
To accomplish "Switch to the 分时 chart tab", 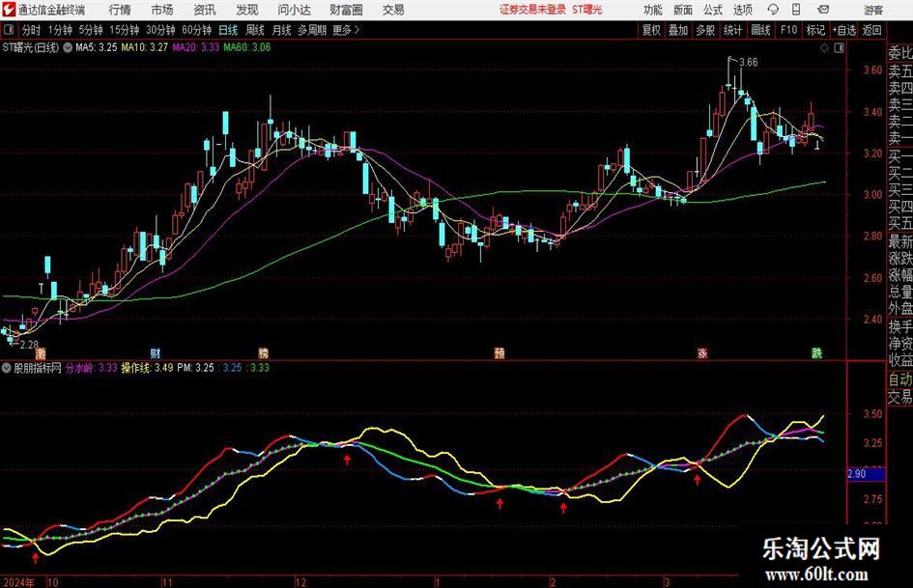I will click(x=32, y=30).
